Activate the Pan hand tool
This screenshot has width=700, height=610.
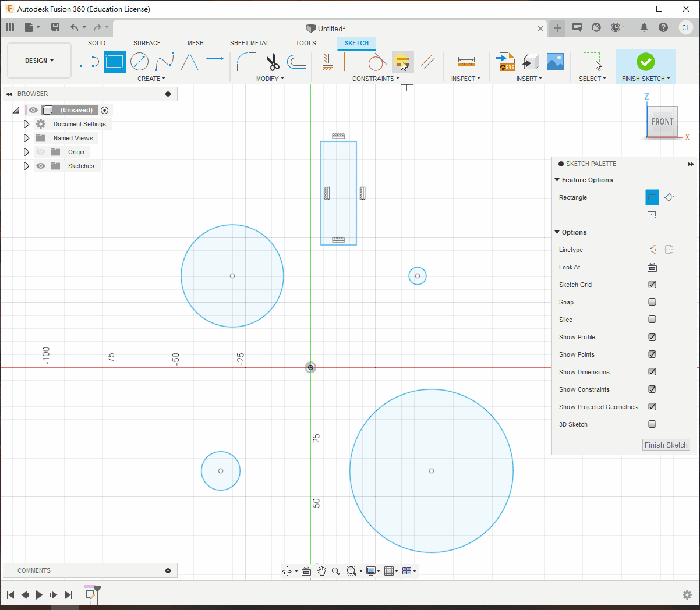(321, 571)
